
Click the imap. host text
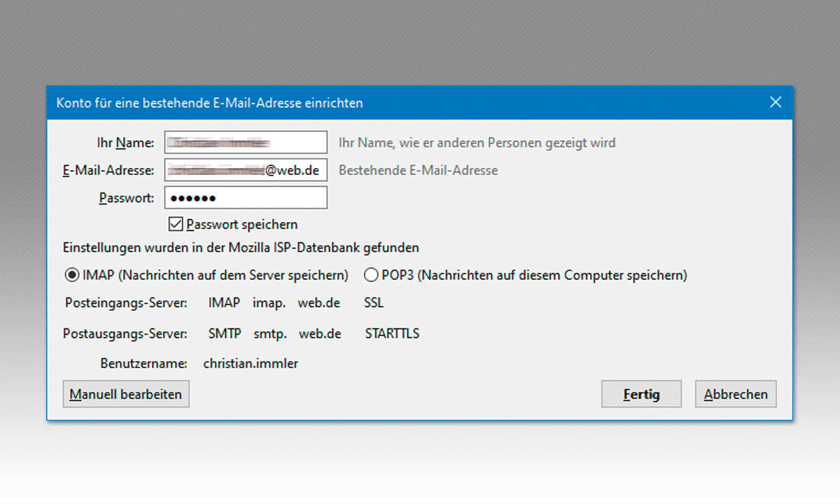(269, 303)
